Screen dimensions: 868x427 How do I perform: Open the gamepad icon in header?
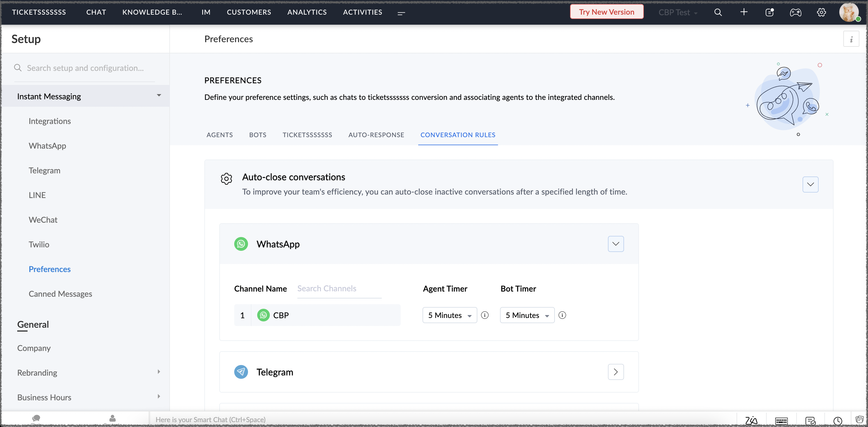point(795,12)
